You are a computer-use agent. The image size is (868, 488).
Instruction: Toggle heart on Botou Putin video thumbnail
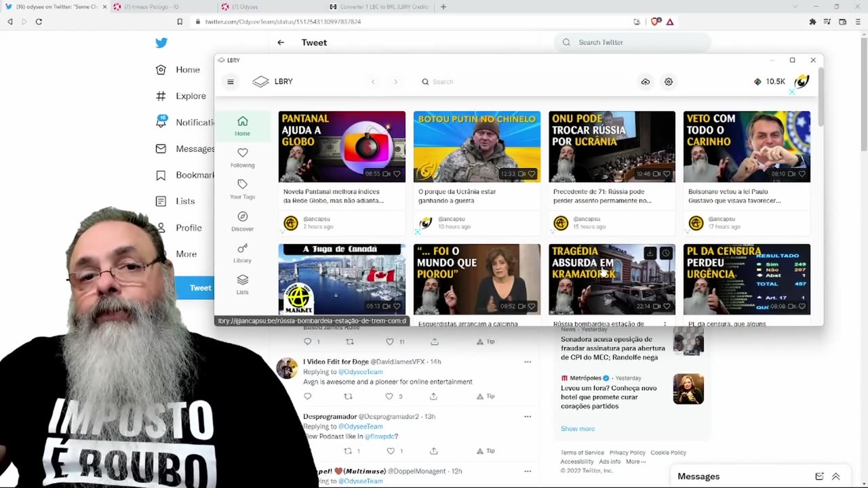click(532, 174)
